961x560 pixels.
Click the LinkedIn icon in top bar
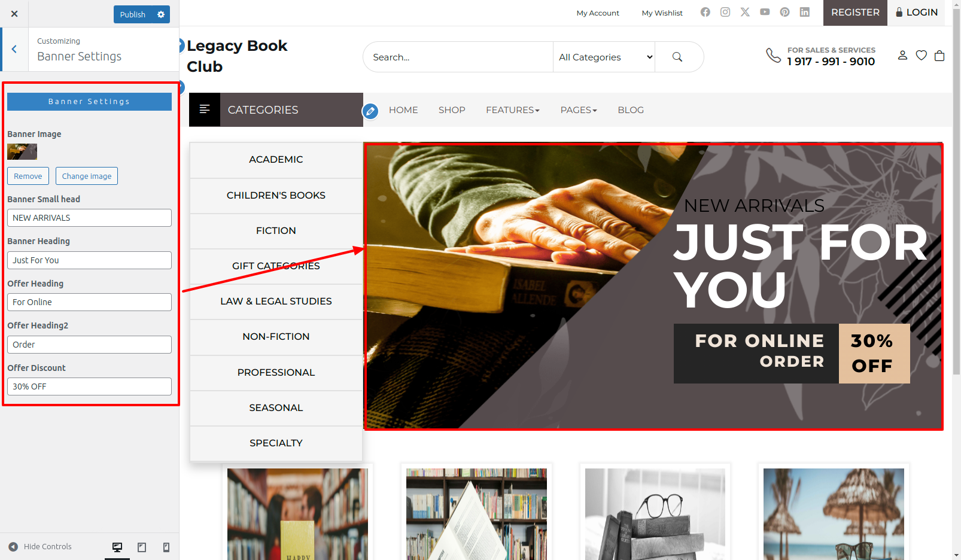point(805,12)
